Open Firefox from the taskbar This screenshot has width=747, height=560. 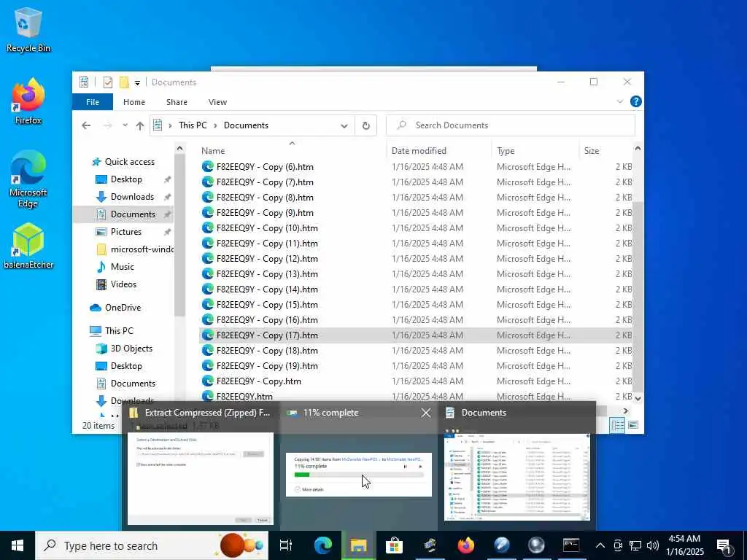click(x=466, y=545)
